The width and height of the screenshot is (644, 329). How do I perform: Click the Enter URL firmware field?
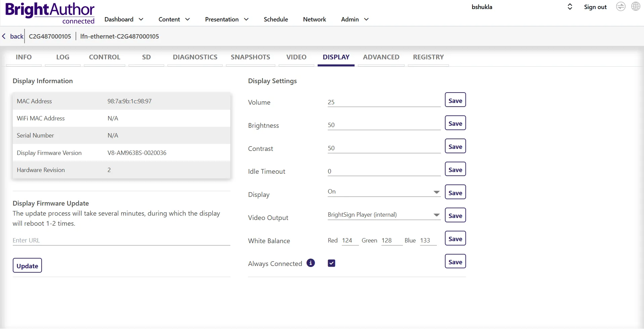coord(122,240)
